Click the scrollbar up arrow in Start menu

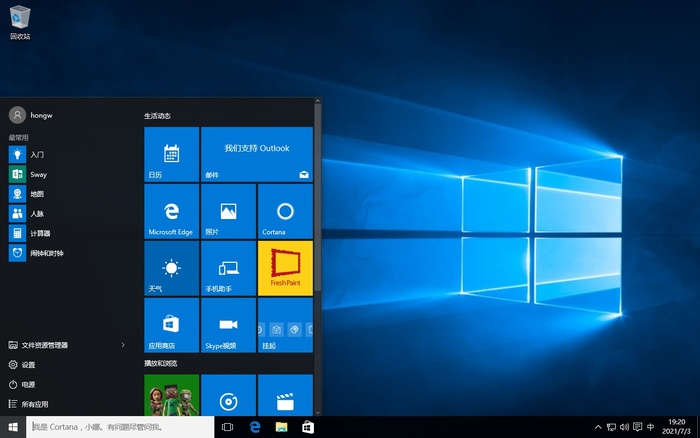tap(318, 101)
